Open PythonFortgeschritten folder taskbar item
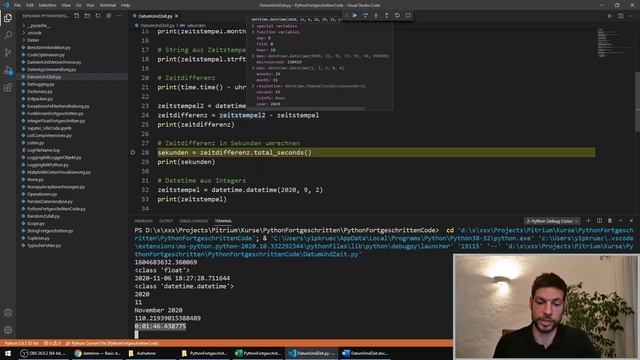 pyautogui.click(x=204, y=353)
